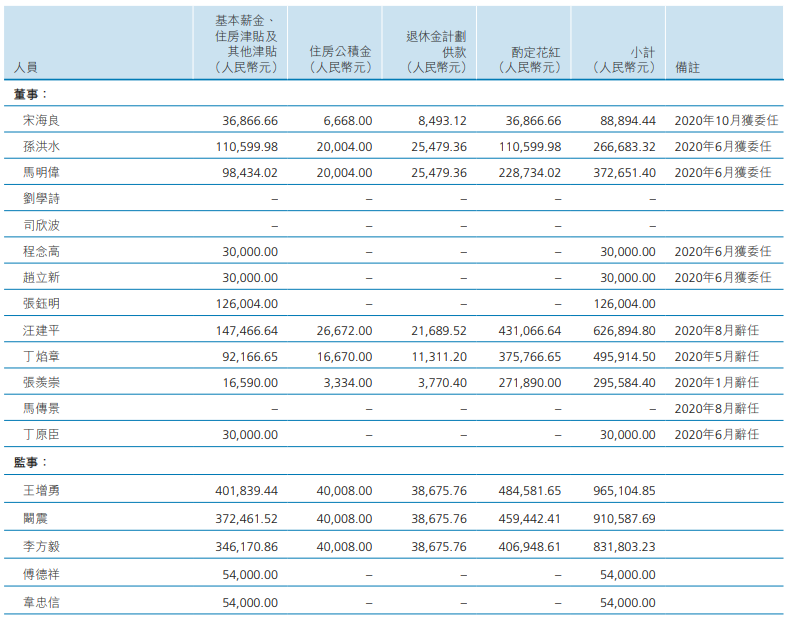Click the note 2020年1月辭任

pos(717,382)
